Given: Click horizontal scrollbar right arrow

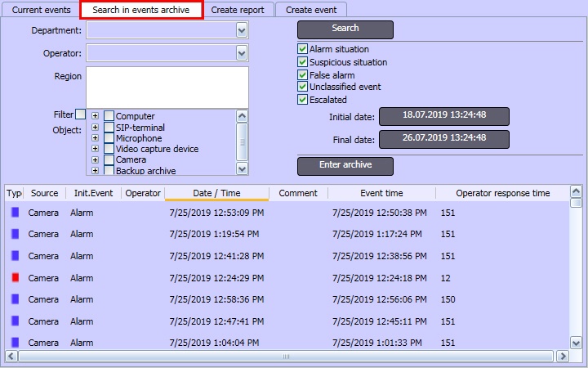Looking at the screenshot, I should pyautogui.click(x=562, y=356).
